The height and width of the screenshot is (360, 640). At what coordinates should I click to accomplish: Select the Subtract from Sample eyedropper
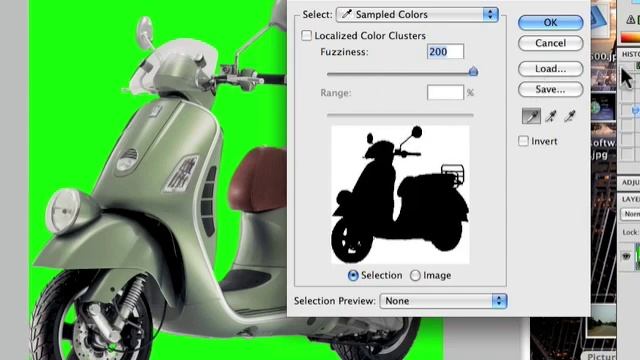click(570, 116)
